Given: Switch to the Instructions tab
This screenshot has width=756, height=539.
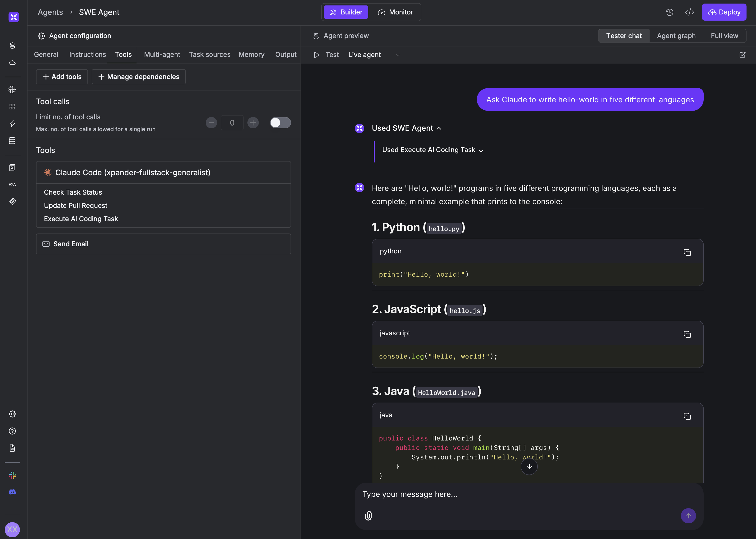Looking at the screenshot, I should coord(87,54).
